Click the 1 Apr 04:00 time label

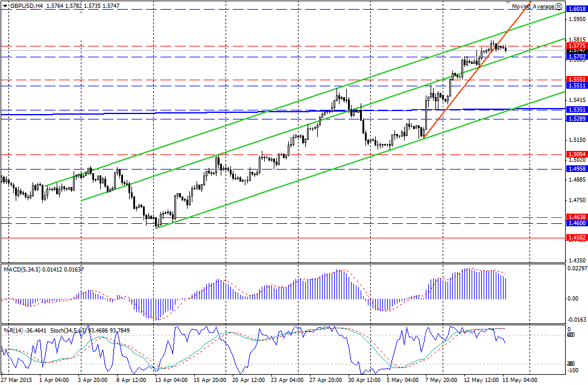click(54, 380)
